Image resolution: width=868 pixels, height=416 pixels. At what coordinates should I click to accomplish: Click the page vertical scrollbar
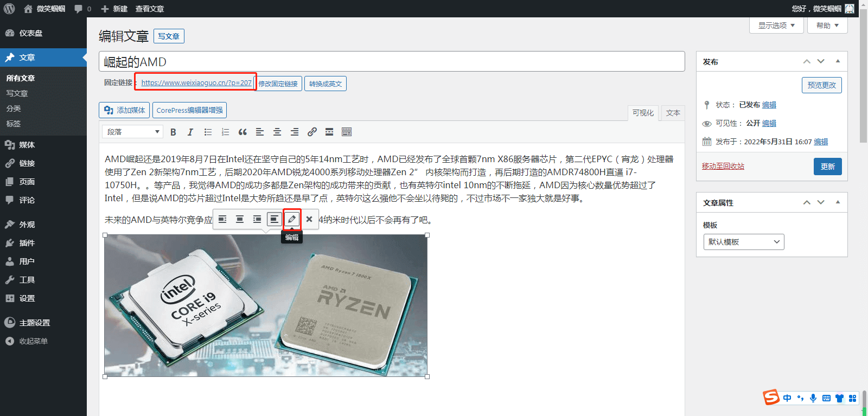[x=863, y=81]
